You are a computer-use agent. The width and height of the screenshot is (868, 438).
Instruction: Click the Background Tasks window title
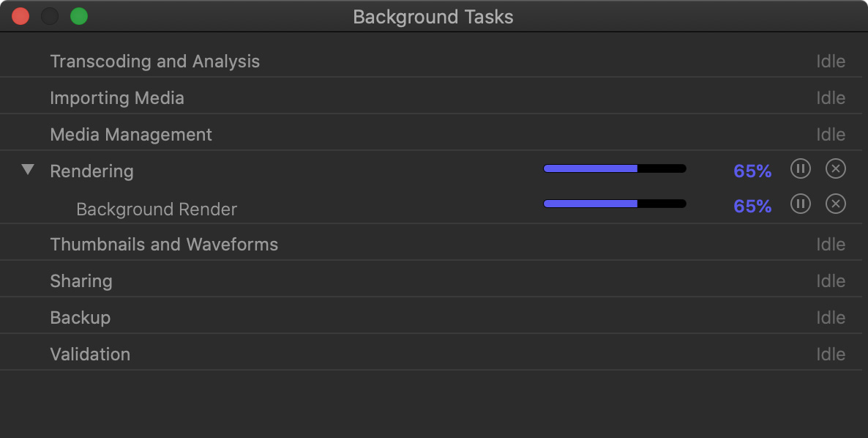pyautogui.click(x=433, y=17)
